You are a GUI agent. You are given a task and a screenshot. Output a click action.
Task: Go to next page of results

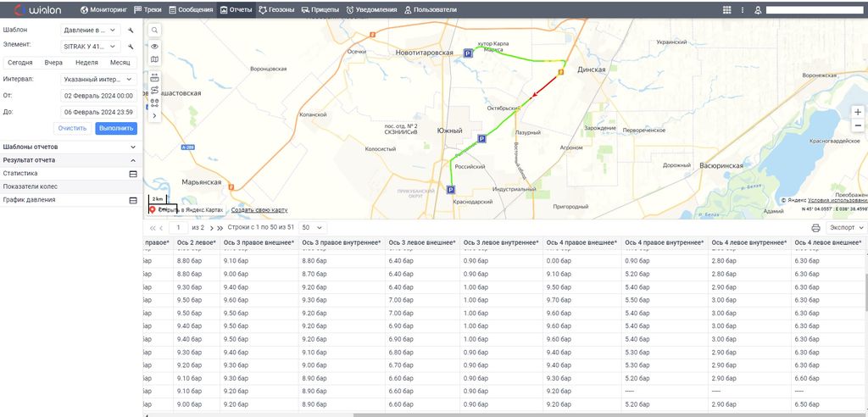pyautogui.click(x=211, y=228)
